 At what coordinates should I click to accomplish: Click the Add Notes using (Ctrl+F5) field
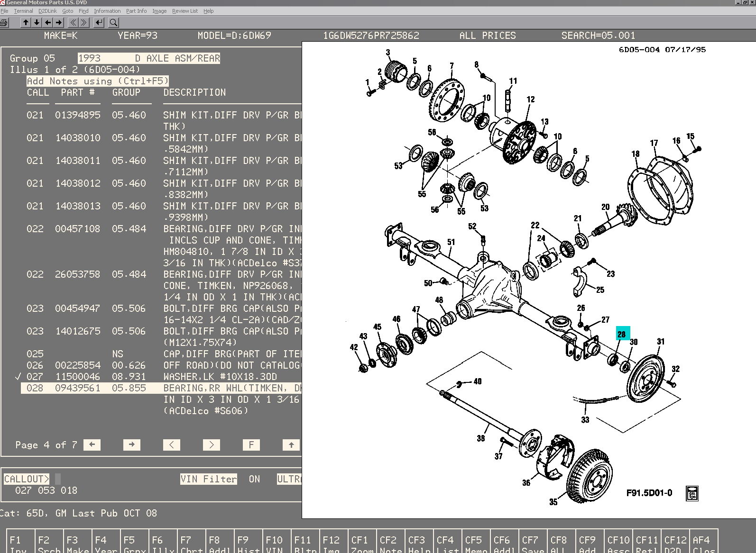point(98,81)
